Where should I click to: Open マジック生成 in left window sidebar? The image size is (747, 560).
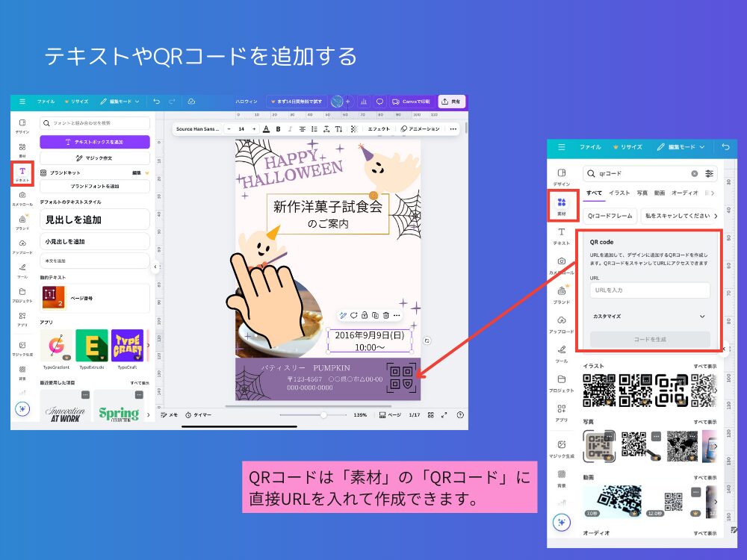pyautogui.click(x=22, y=348)
